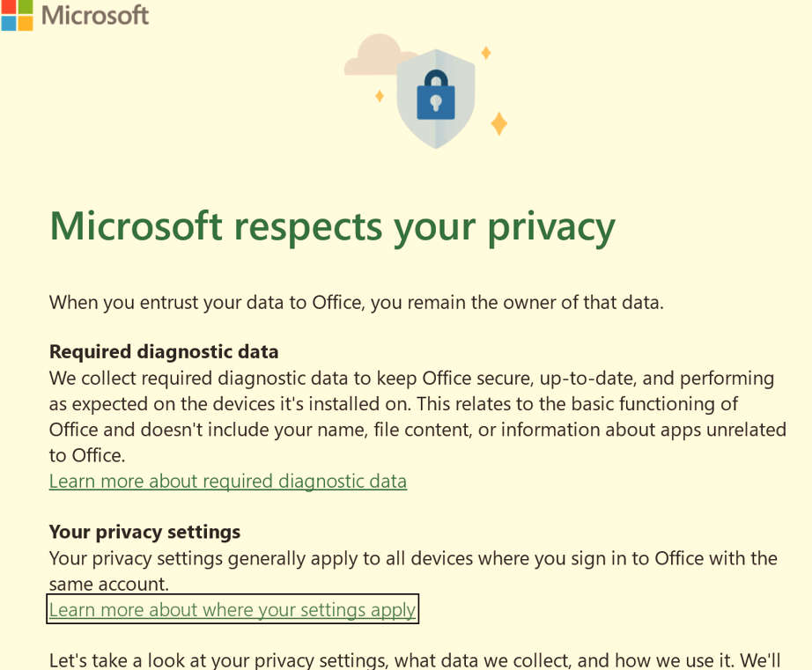Click the 'Your privacy settings' bold heading
This screenshot has height=670, width=812.
pyautogui.click(x=144, y=532)
